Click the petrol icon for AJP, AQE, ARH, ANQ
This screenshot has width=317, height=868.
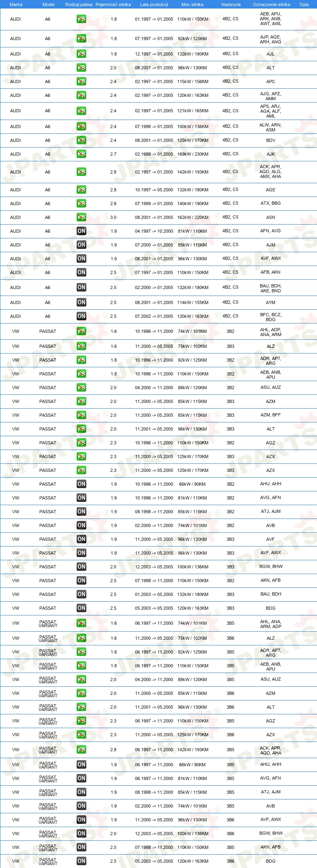coord(81,39)
